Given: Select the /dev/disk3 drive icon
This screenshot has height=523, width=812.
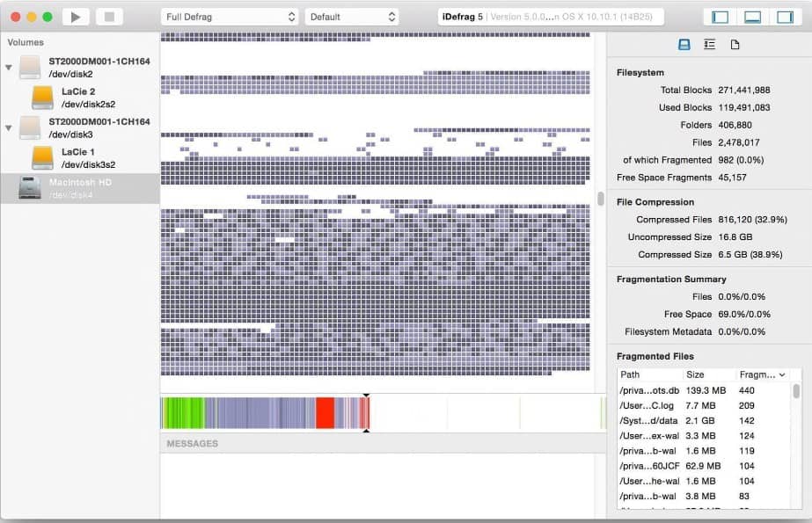Looking at the screenshot, I should coord(30,127).
